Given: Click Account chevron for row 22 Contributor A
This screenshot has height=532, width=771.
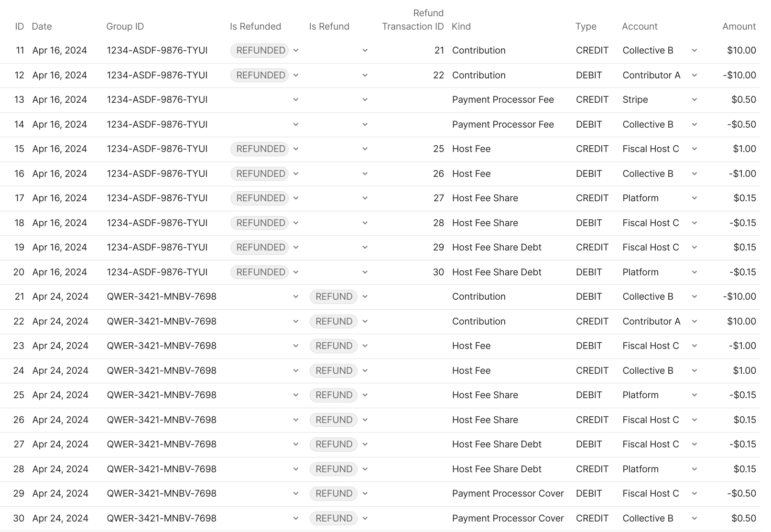Looking at the screenshot, I should [694, 322].
